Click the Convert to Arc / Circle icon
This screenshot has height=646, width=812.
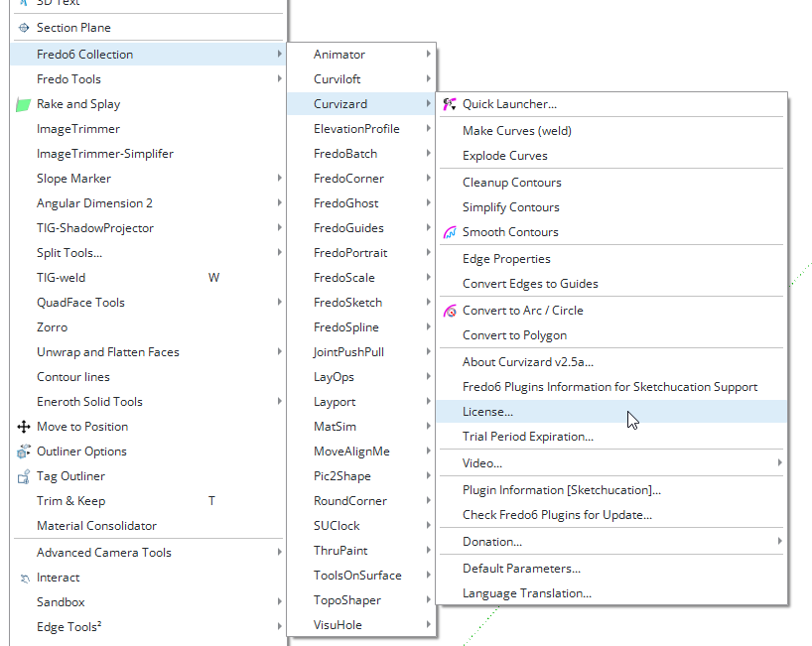[450, 311]
